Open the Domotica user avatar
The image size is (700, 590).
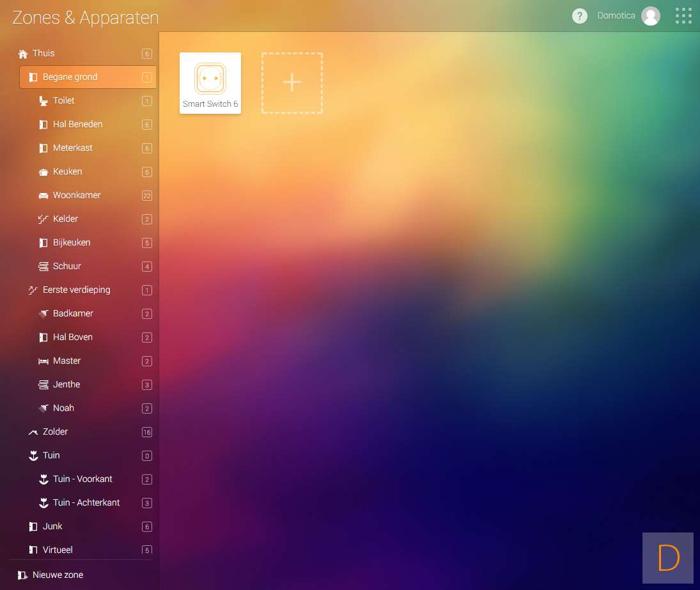650,16
